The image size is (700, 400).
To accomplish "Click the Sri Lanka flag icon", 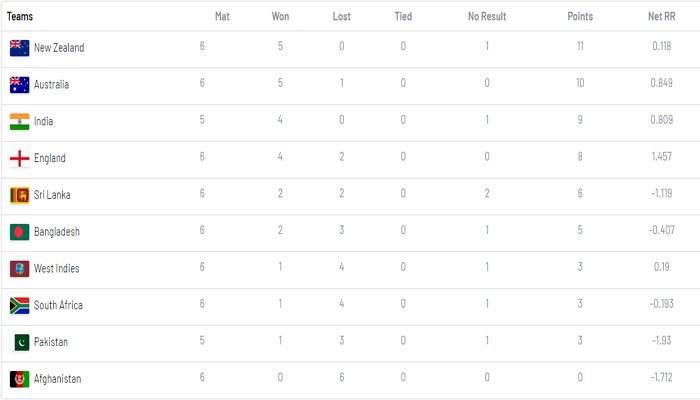I will [19, 195].
